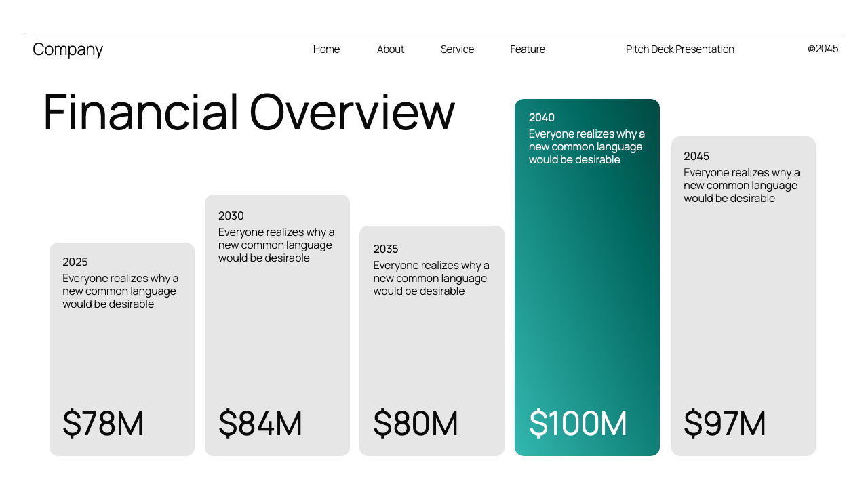Viewport: 868px width, 488px height.
Task: Select the Service navigation item
Action: 457,49
